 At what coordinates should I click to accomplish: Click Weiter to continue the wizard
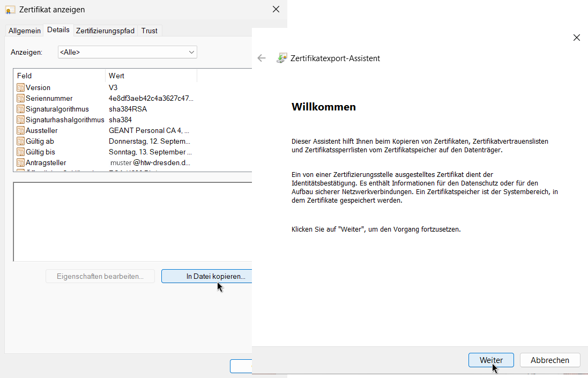(491, 360)
